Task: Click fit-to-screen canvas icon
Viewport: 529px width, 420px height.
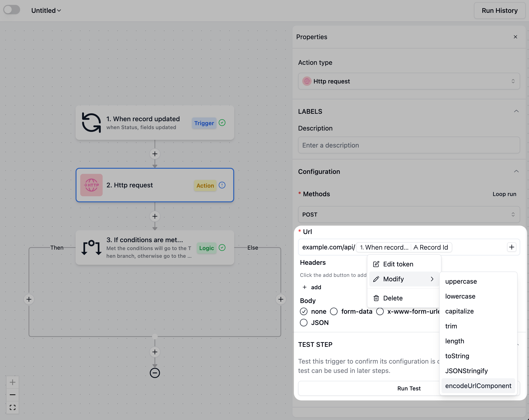Action: coord(13,407)
